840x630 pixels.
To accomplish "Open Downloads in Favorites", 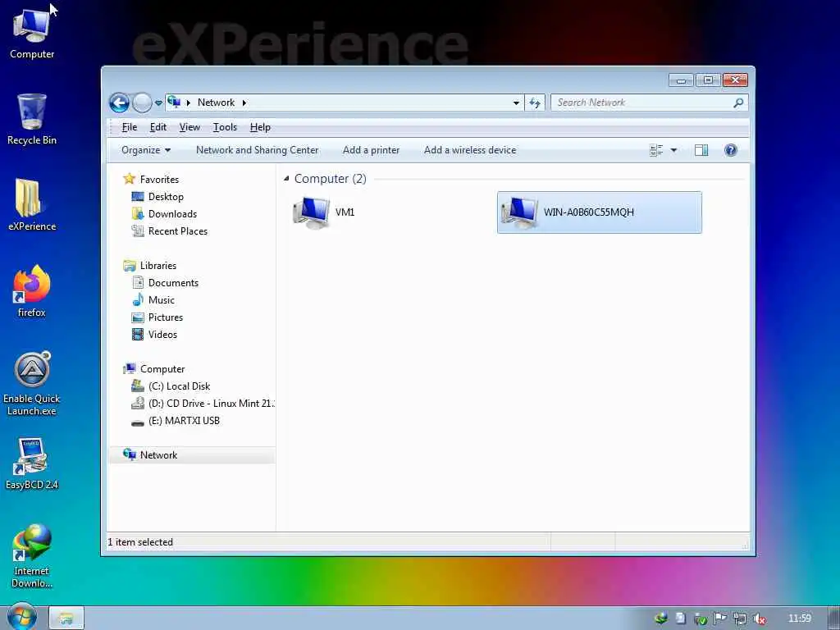I will click(x=172, y=214).
